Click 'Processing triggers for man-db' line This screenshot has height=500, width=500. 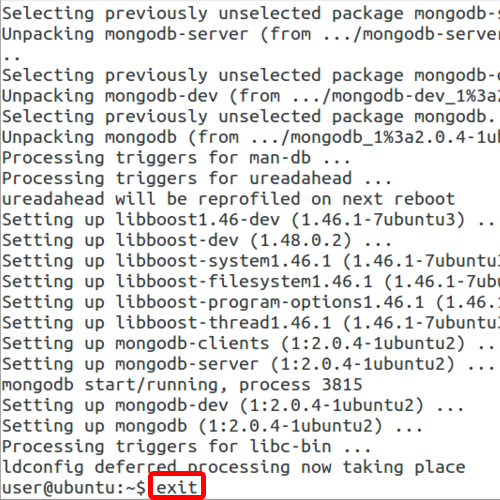pyautogui.click(x=176, y=157)
